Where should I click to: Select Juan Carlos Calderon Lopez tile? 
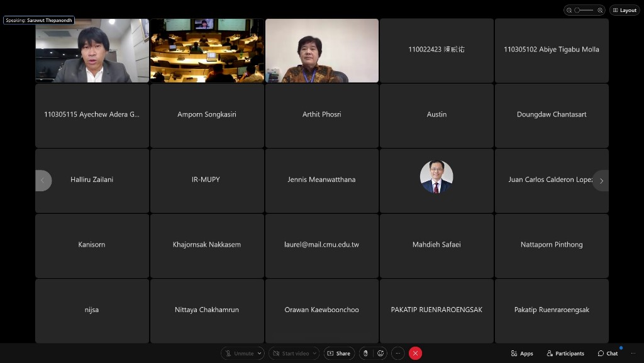click(x=552, y=181)
